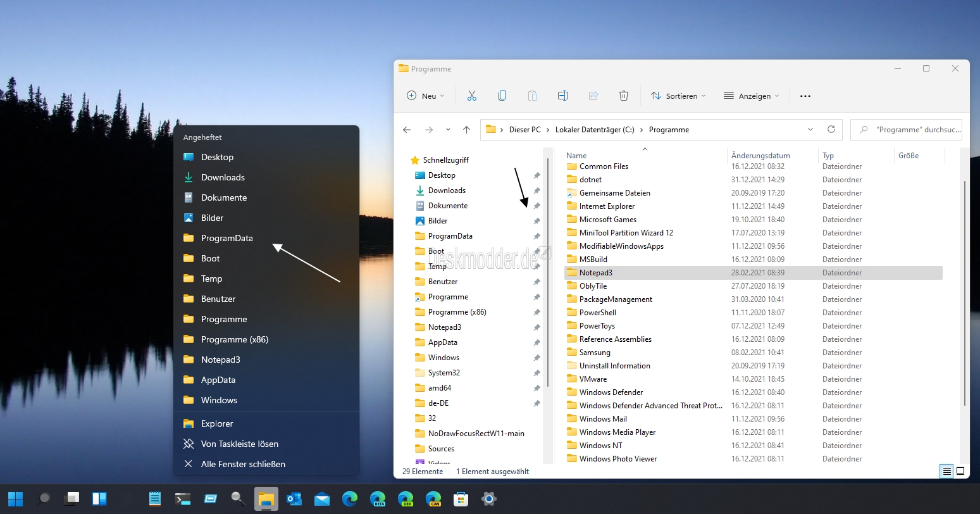Click the "Programme" durchsuchen search field
Image resolution: width=980 pixels, height=514 pixels.
906,129
